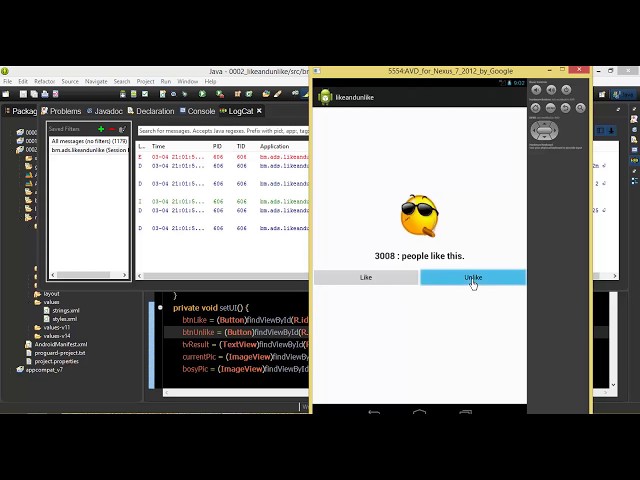The height and width of the screenshot is (480, 640).
Task: Click the Open Type toolbar icon
Action: 266,94
